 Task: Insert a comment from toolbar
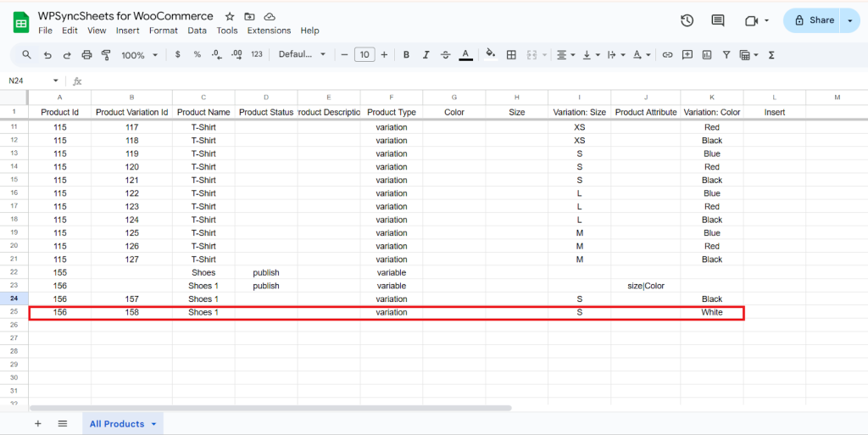pos(687,55)
